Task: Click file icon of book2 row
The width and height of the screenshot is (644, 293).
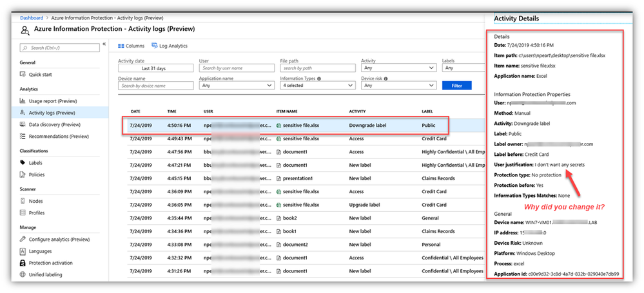Action: [x=278, y=218]
